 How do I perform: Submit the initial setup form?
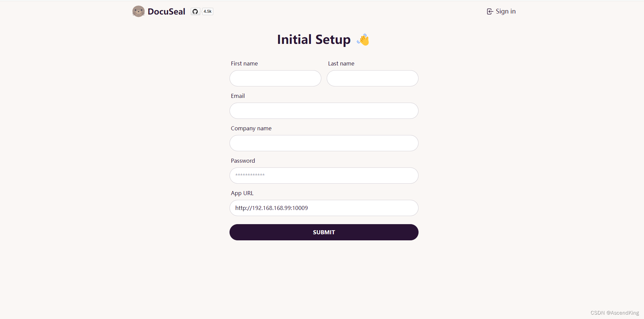[324, 232]
